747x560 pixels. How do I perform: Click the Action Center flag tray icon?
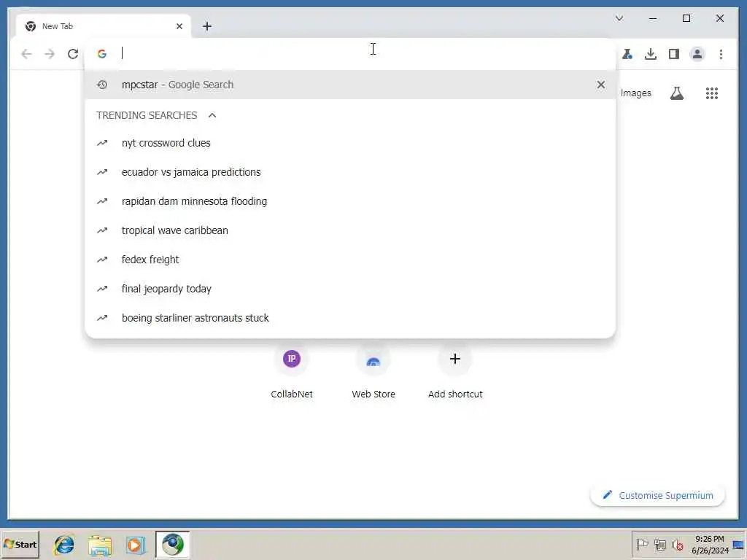[642, 544]
